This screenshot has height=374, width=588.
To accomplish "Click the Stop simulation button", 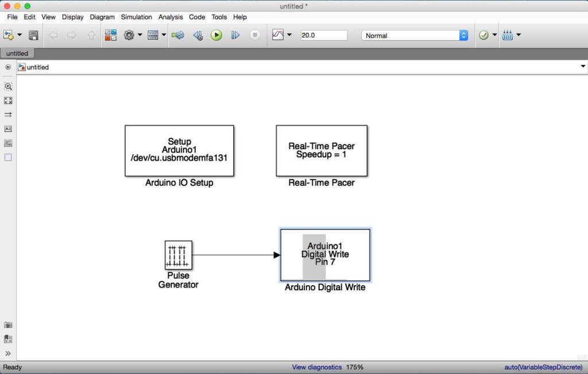I will [x=254, y=35].
